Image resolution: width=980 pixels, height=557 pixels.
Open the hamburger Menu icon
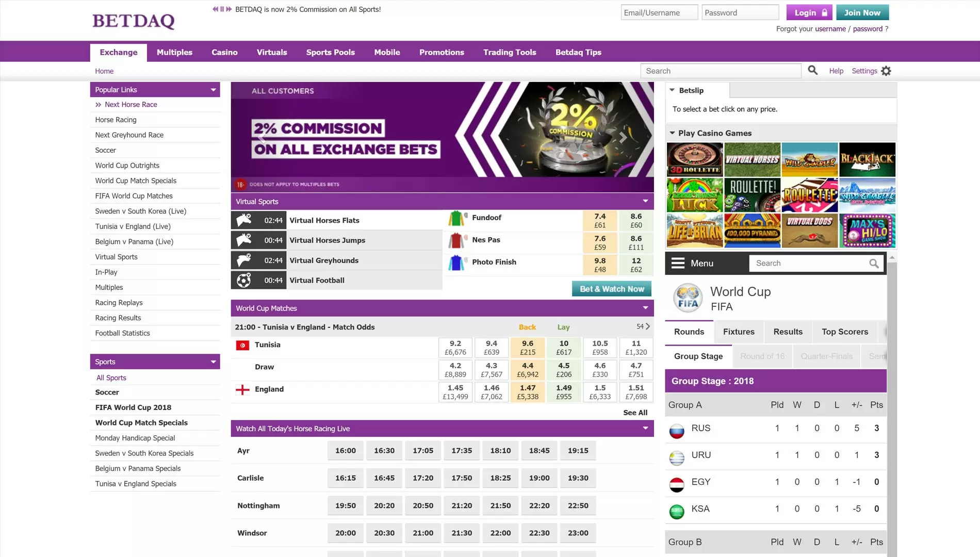(x=678, y=263)
